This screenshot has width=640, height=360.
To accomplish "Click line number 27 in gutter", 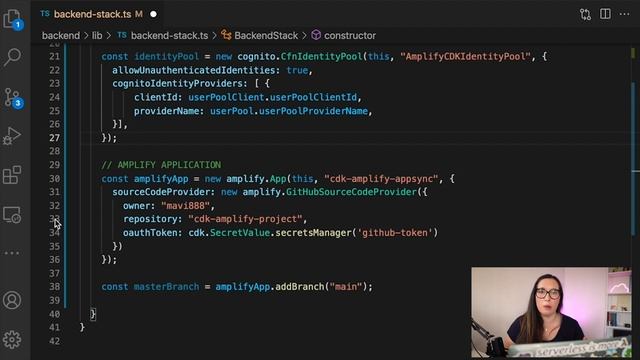I will (x=54, y=138).
